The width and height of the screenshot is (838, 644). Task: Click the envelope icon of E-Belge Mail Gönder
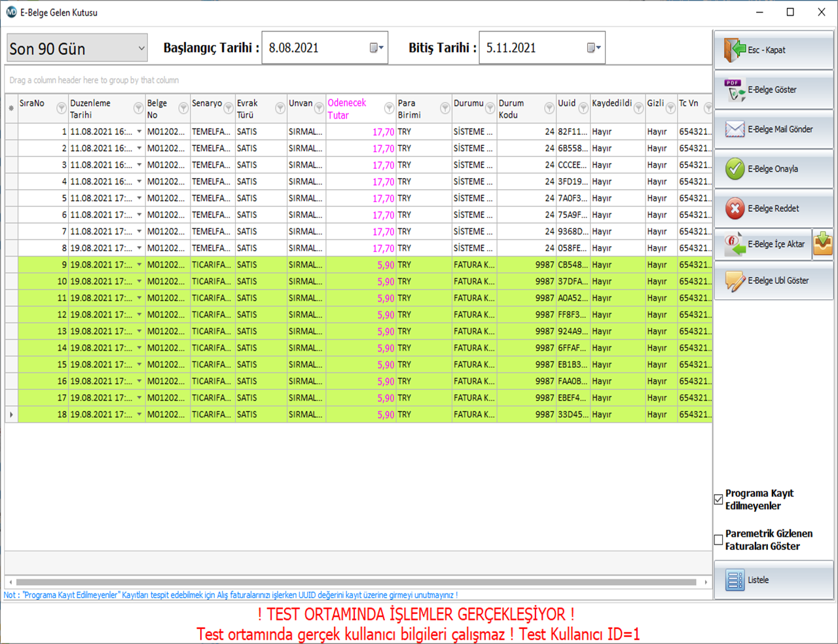[x=735, y=129]
